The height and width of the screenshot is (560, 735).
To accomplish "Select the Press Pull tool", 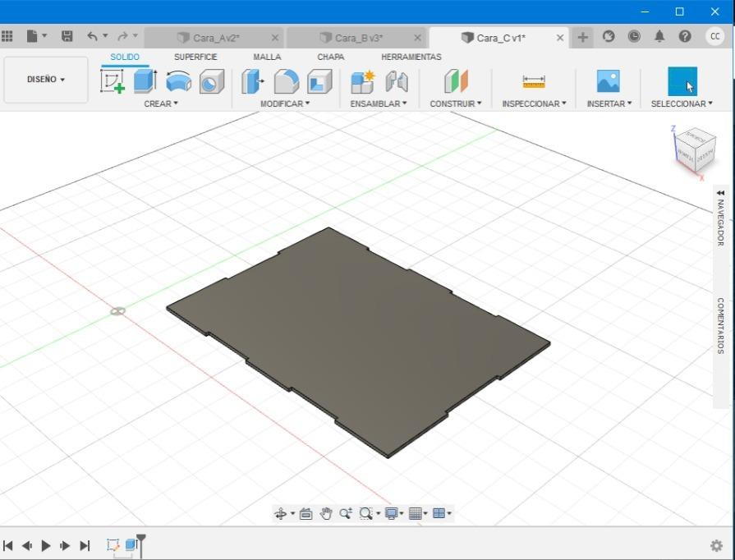I will [253, 81].
